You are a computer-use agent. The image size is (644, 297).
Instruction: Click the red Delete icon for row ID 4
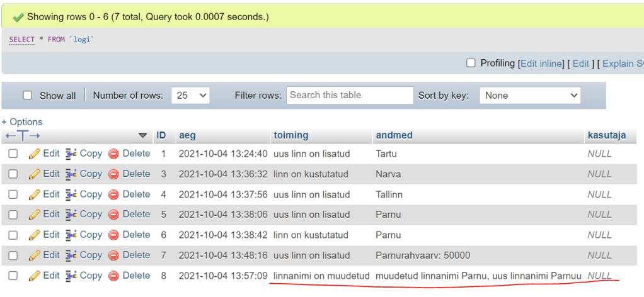coord(113,194)
